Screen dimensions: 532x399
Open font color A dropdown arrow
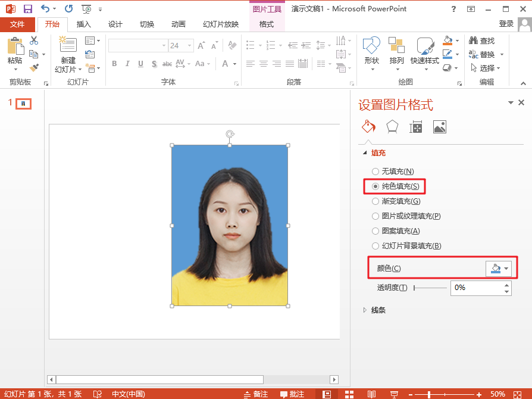point(235,64)
